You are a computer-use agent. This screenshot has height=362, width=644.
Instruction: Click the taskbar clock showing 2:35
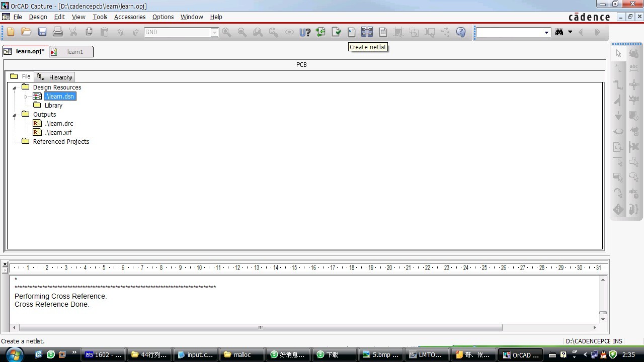coord(628,354)
